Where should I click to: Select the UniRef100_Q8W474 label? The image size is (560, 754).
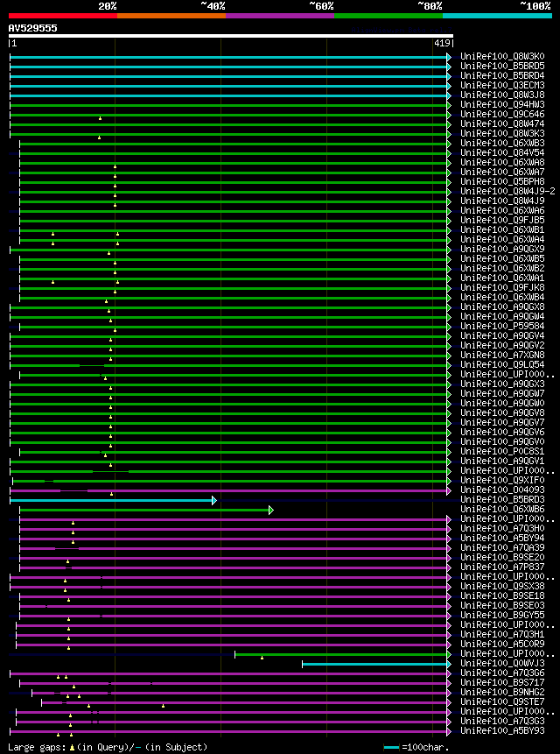(502, 124)
